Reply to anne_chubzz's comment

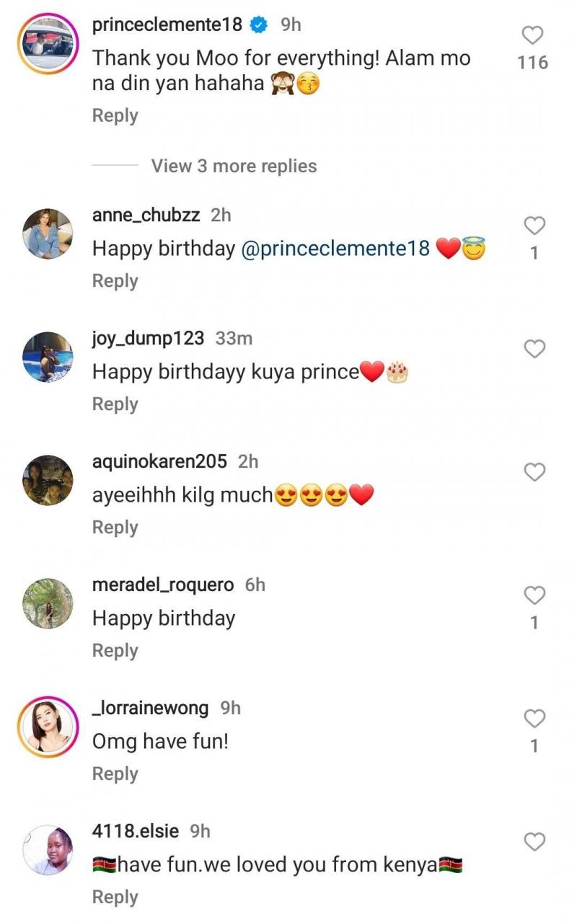coord(115,281)
